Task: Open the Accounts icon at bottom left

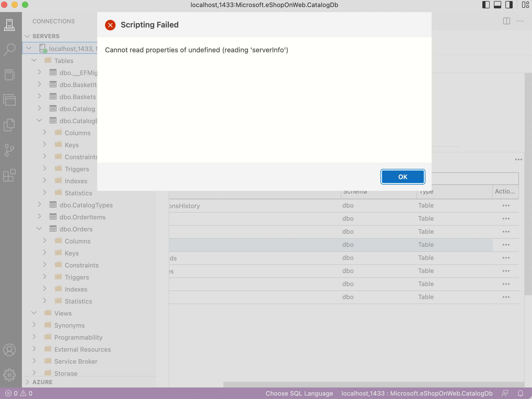Action: pos(10,350)
